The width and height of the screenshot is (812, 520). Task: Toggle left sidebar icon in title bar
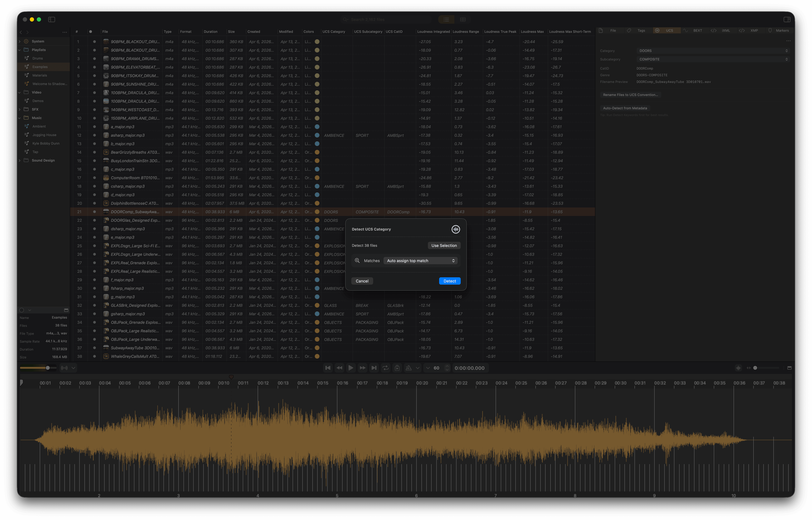click(x=52, y=20)
